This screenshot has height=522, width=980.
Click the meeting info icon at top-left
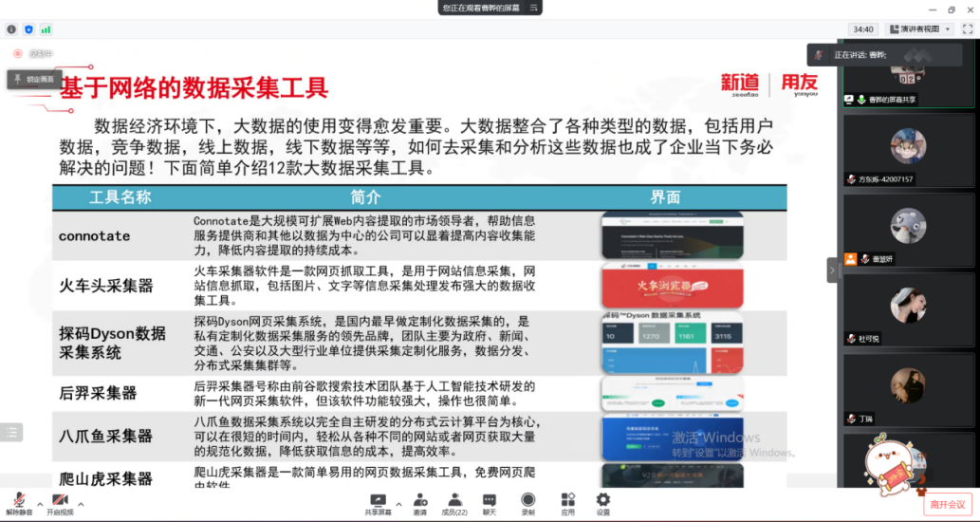point(11,29)
